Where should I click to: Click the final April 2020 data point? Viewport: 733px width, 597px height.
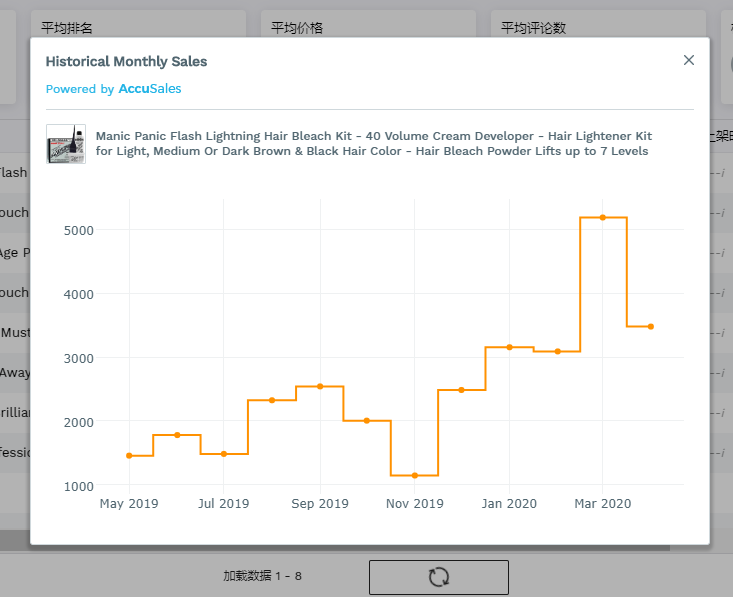pos(650,326)
